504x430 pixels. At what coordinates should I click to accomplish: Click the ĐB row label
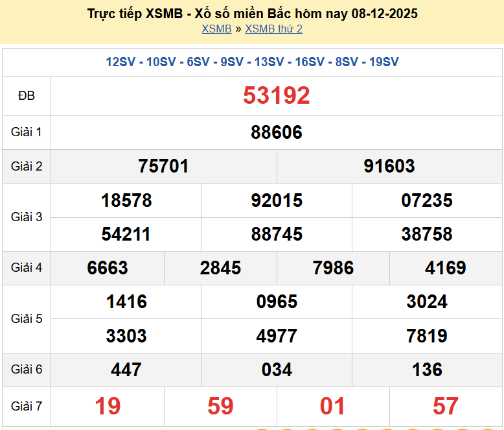tap(27, 96)
